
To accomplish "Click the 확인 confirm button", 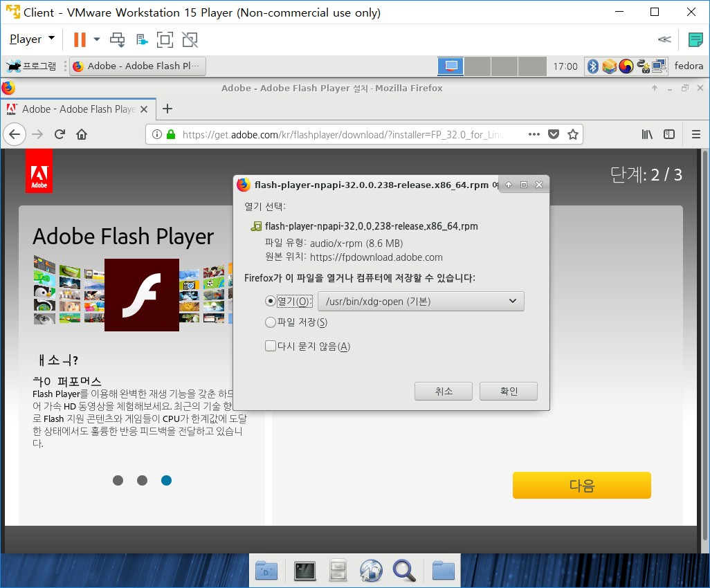I will coord(509,391).
